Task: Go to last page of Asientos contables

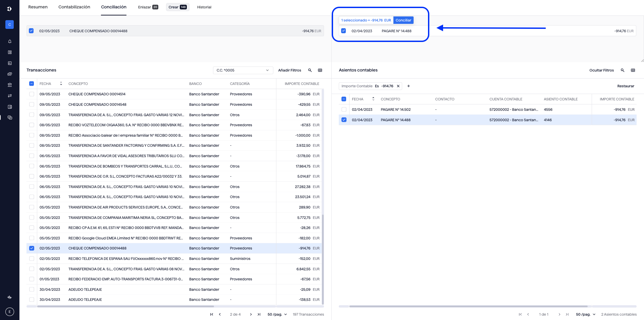Action: (x=567, y=314)
